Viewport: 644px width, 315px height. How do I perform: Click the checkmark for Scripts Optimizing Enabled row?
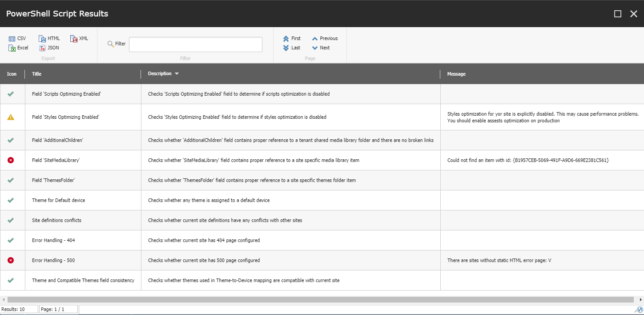pyautogui.click(x=11, y=94)
